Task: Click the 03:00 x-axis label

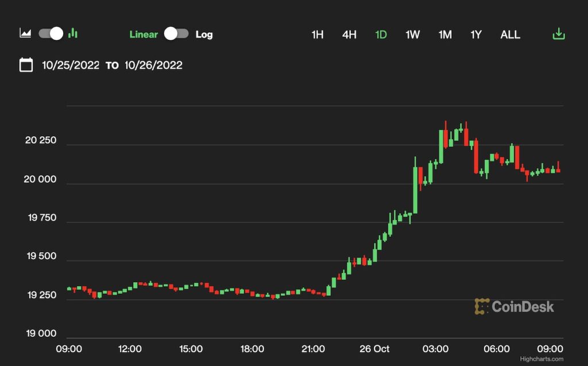Action: (x=435, y=349)
